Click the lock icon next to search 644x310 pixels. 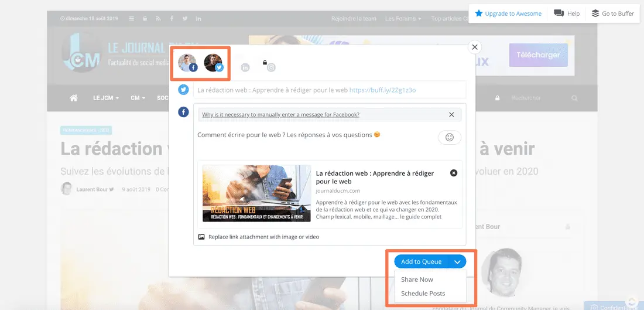(x=498, y=98)
